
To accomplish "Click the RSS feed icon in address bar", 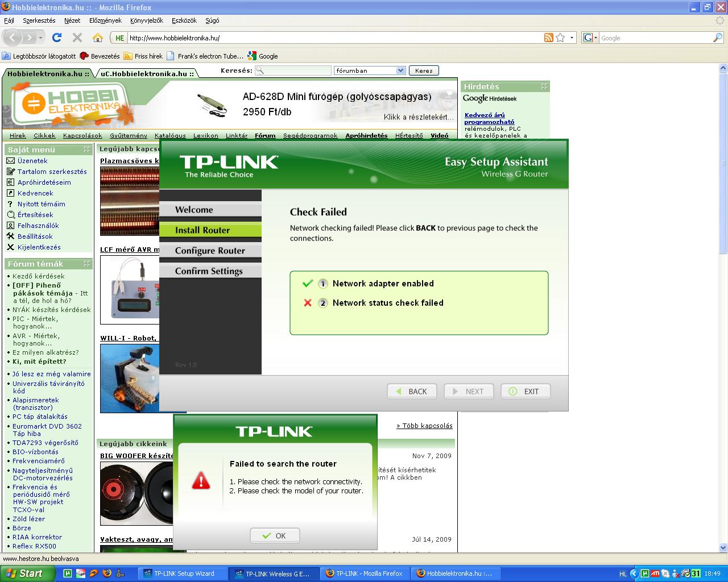I will [x=549, y=38].
